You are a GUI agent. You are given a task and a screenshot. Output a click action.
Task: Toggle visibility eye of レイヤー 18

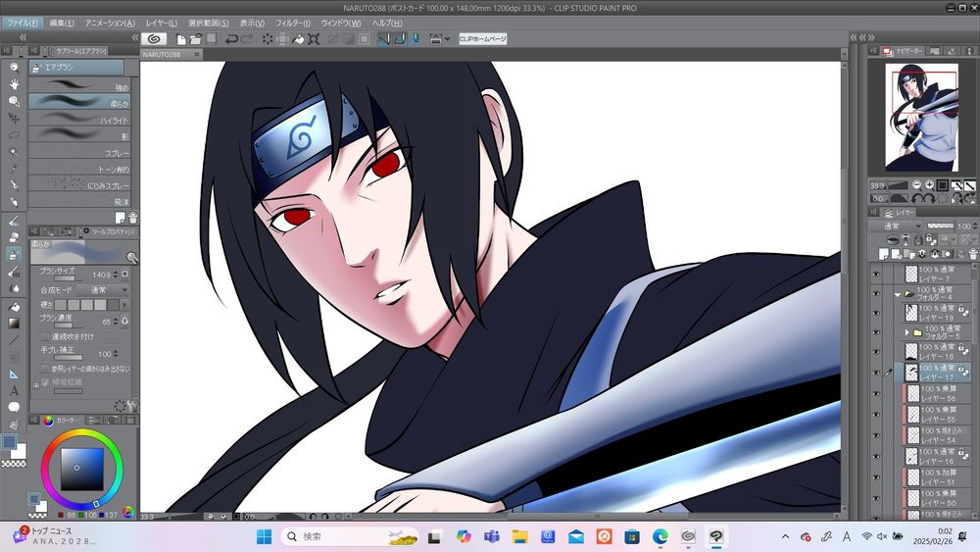click(x=875, y=351)
